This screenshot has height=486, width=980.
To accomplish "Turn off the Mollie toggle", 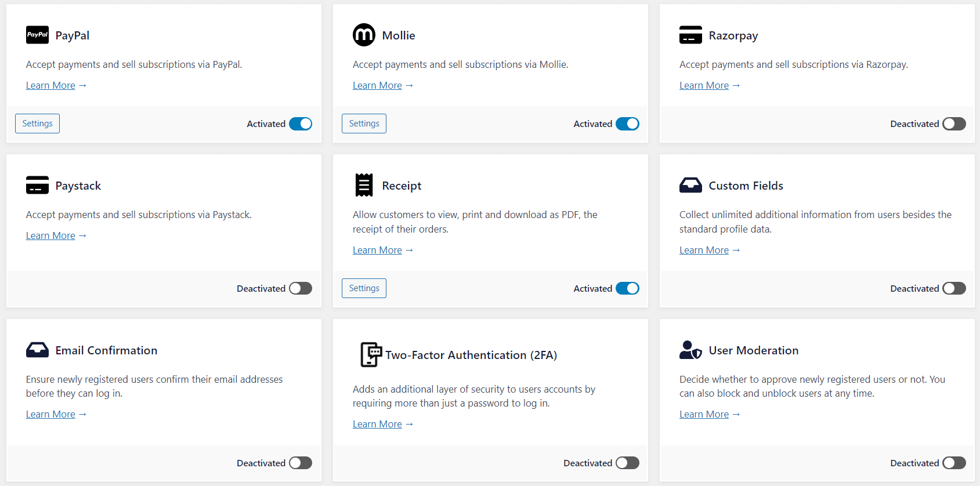I will (627, 124).
